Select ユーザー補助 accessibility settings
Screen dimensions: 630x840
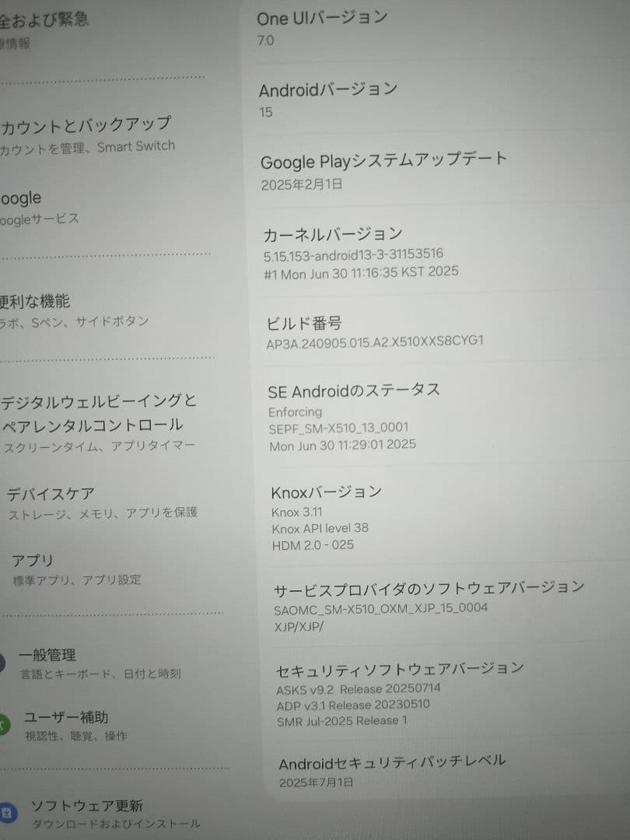66,724
